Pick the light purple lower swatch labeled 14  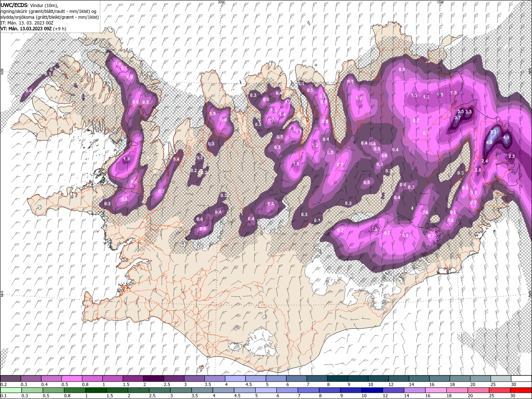tap(415, 390)
